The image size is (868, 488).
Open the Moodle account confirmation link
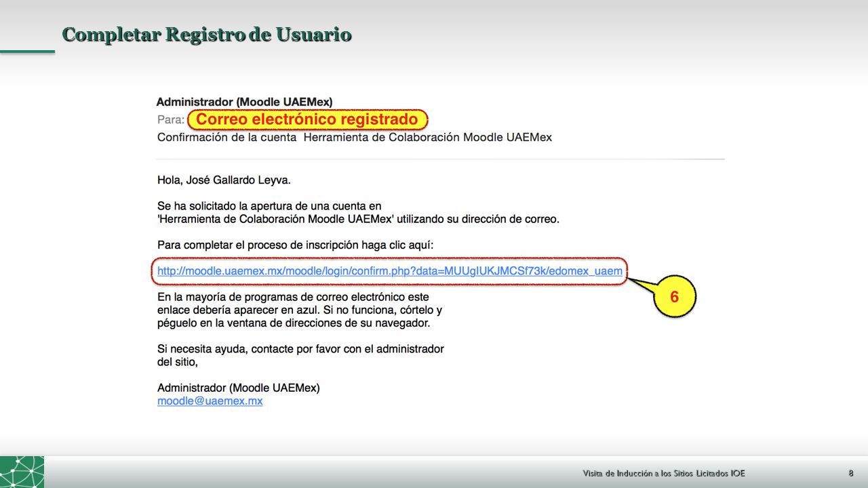coord(390,271)
